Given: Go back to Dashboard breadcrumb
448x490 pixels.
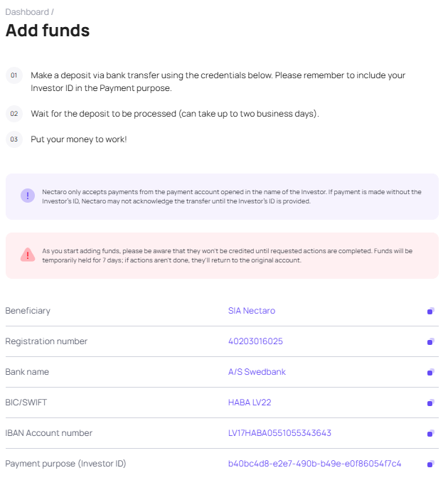Looking at the screenshot, I should pyautogui.click(x=27, y=12).
